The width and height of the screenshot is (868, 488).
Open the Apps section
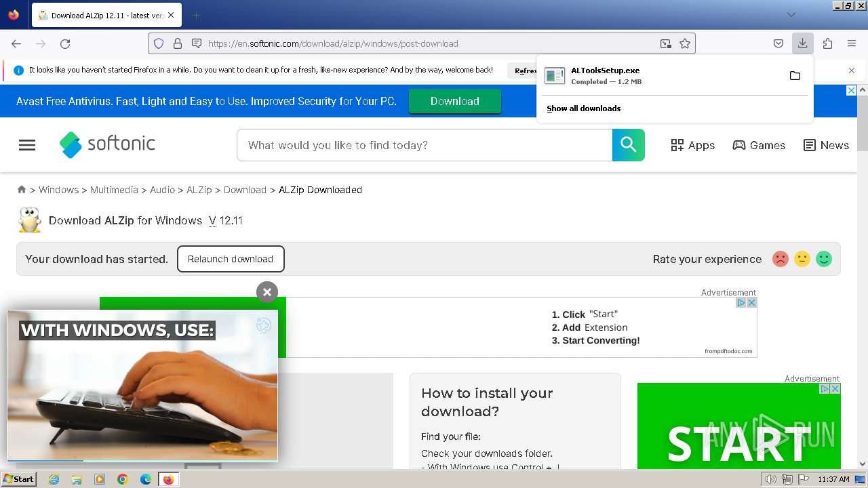click(x=692, y=145)
